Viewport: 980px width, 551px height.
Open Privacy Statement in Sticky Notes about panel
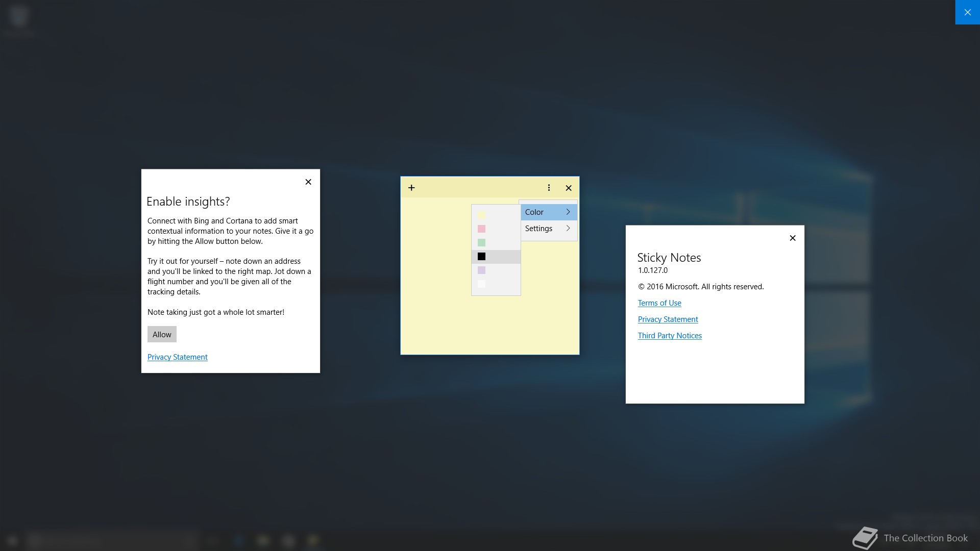click(x=668, y=319)
